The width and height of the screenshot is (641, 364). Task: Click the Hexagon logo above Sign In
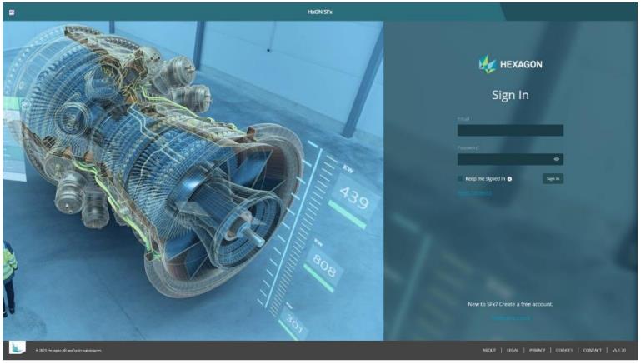pyautogui.click(x=510, y=64)
